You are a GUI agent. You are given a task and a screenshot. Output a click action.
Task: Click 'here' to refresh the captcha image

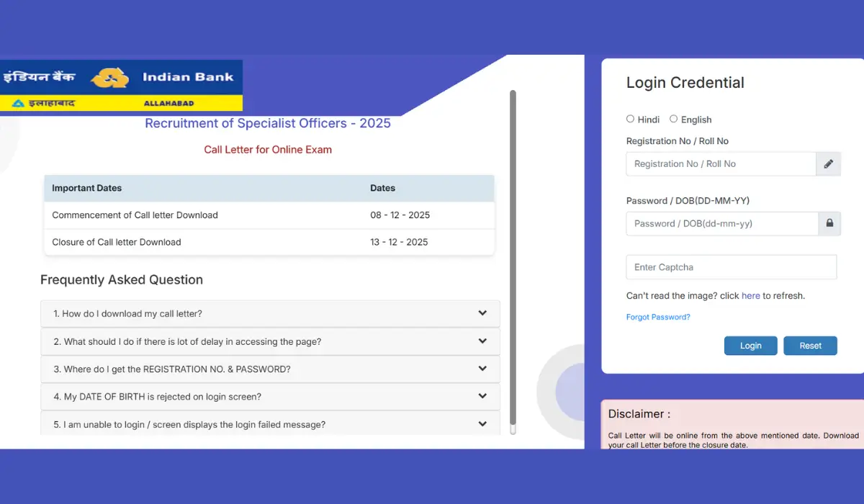751,295
